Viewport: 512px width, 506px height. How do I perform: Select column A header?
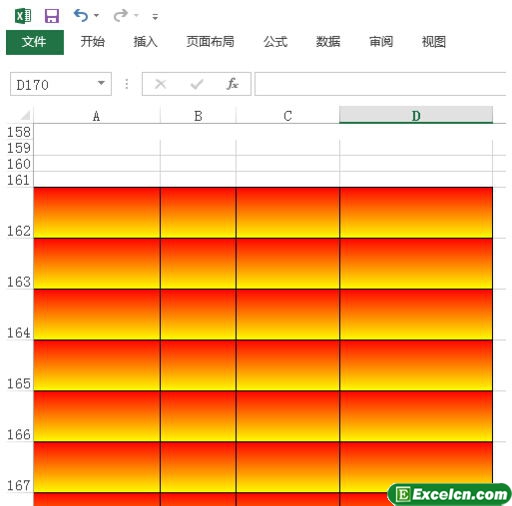[x=97, y=116]
